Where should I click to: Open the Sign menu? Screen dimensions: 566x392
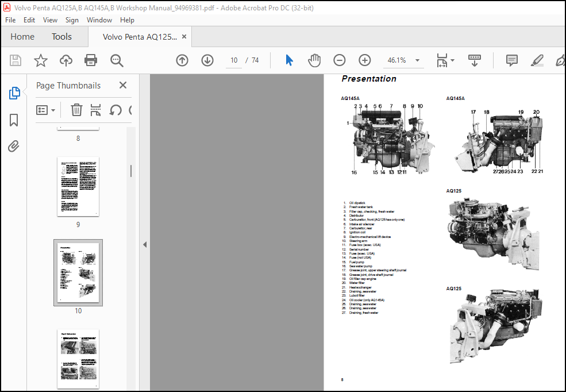tap(72, 20)
